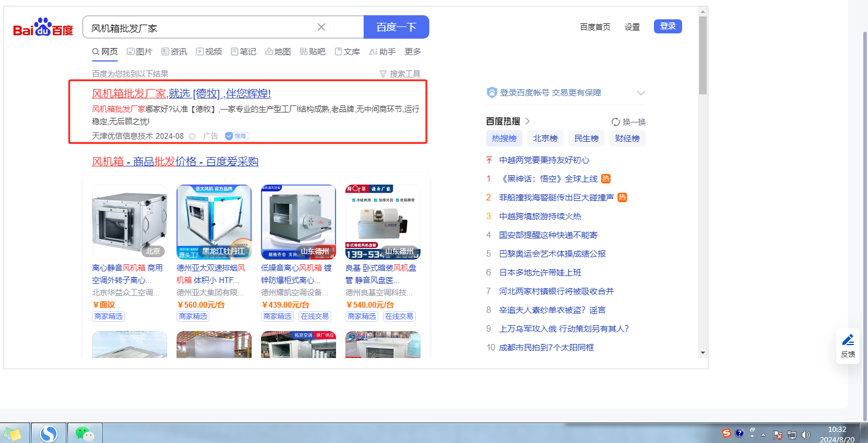Screen dimensions: 868x443
Task: Open hot topic 中越两党要秉持友好初心
Action: coord(544,160)
